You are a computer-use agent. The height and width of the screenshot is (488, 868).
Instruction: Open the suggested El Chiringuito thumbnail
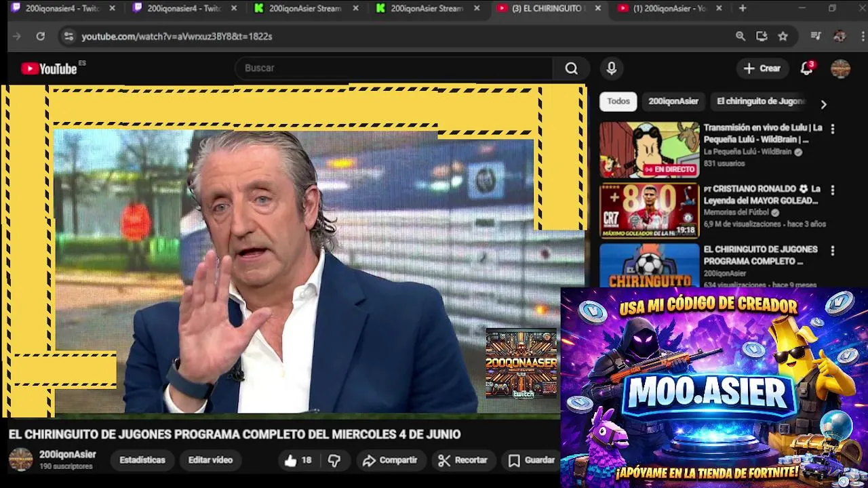[x=649, y=265]
